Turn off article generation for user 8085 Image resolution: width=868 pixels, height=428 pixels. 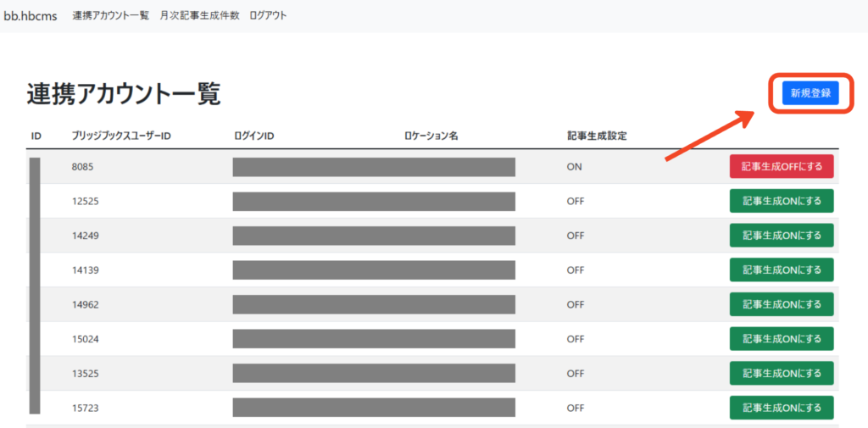781,167
